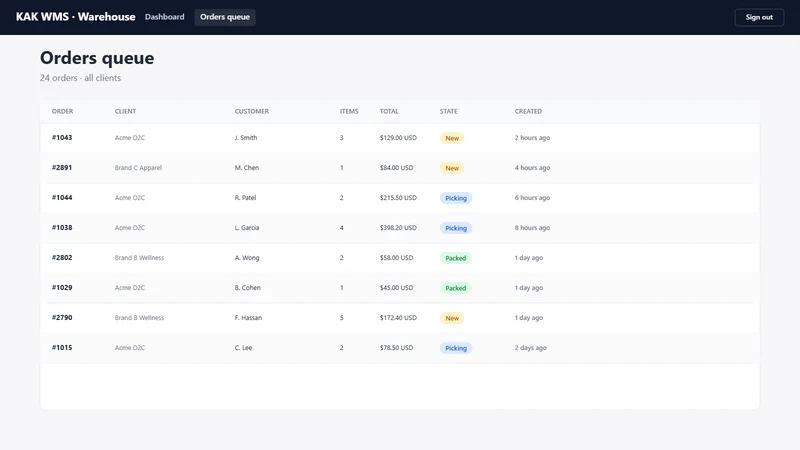800x450 pixels.
Task: Open order #2891
Action: click(x=62, y=168)
